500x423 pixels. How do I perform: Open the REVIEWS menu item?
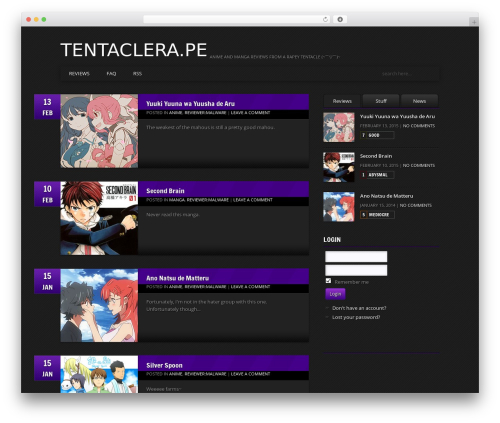[x=79, y=74]
